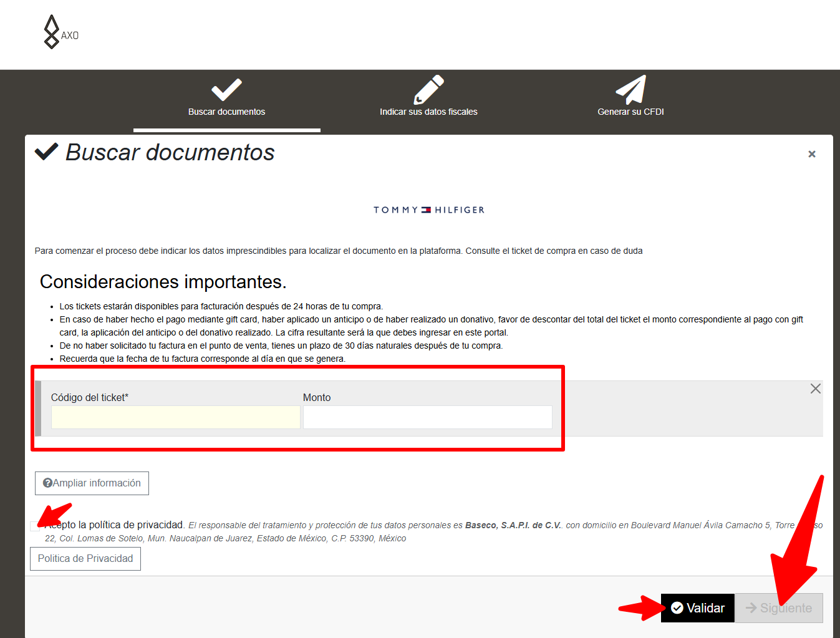The width and height of the screenshot is (840, 638).
Task: Click the pencil icon for fiscal data step
Action: pos(428,90)
